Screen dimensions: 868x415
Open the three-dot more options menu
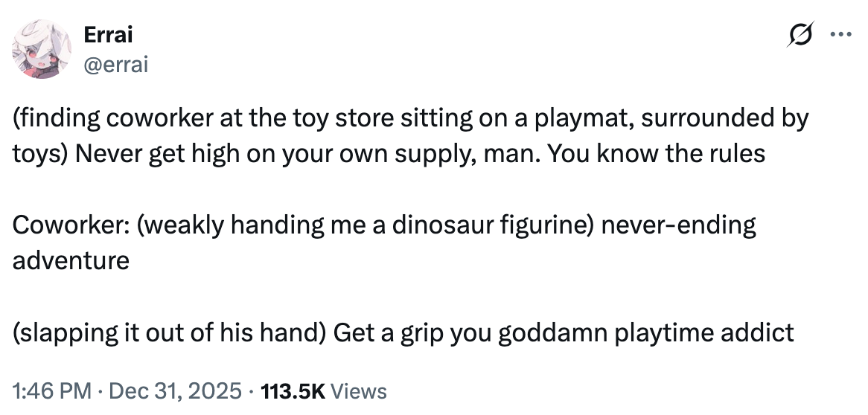(x=840, y=36)
